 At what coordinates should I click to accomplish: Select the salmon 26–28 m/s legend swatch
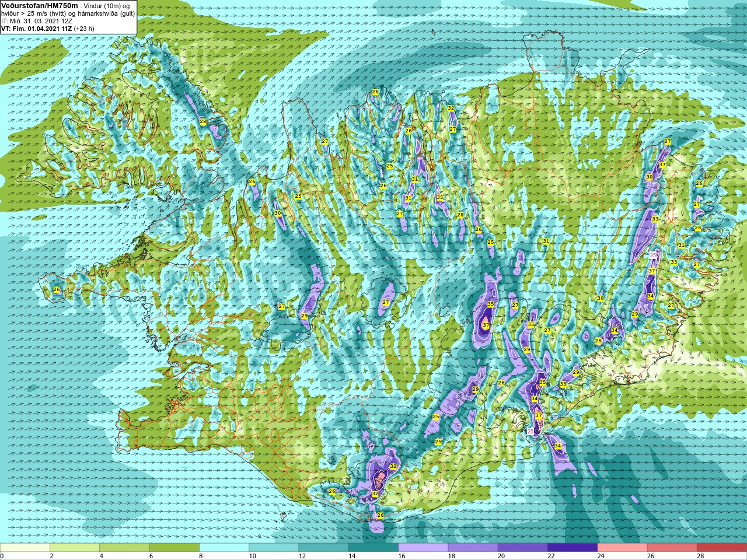tap(672, 548)
